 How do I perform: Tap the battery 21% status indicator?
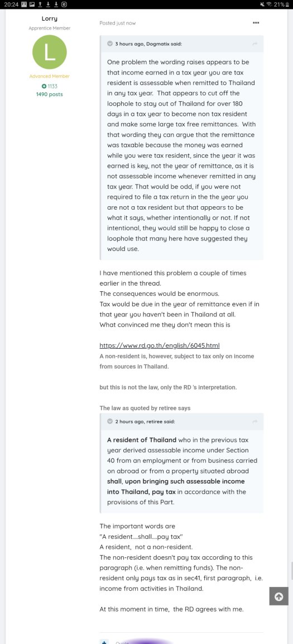[281, 4]
